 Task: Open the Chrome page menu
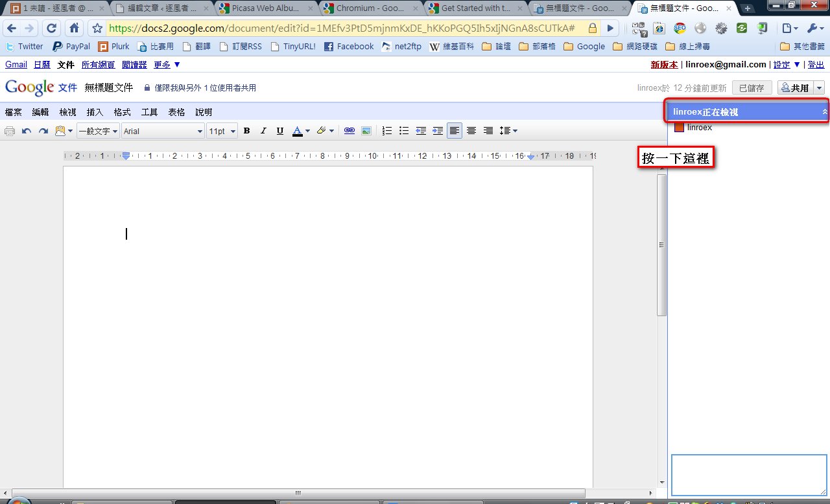788,29
